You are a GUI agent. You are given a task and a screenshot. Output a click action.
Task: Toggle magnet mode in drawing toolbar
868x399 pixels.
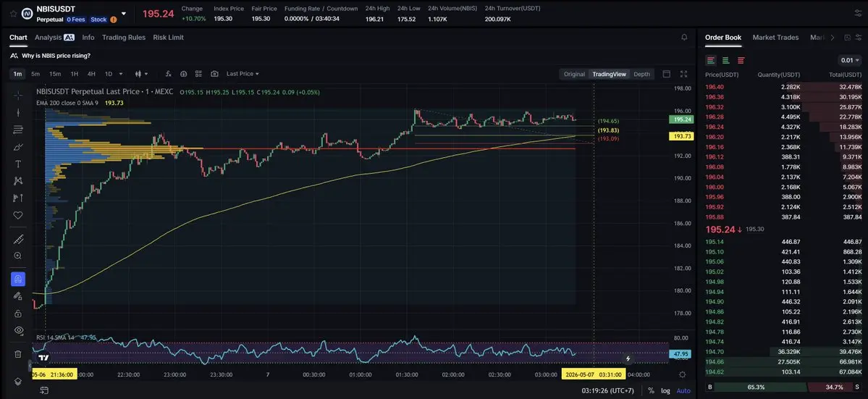click(x=17, y=279)
